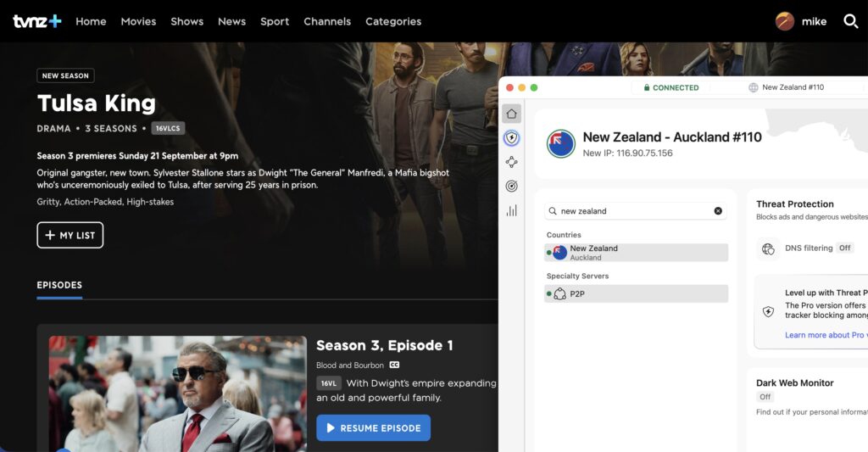The width and height of the screenshot is (868, 452).
Task: Click the green lock CONNECTED status
Action: point(671,87)
